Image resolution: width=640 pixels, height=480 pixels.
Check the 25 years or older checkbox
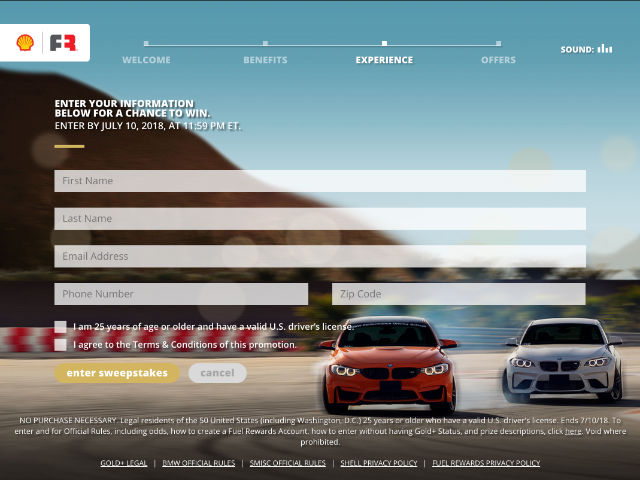pyautogui.click(x=61, y=327)
